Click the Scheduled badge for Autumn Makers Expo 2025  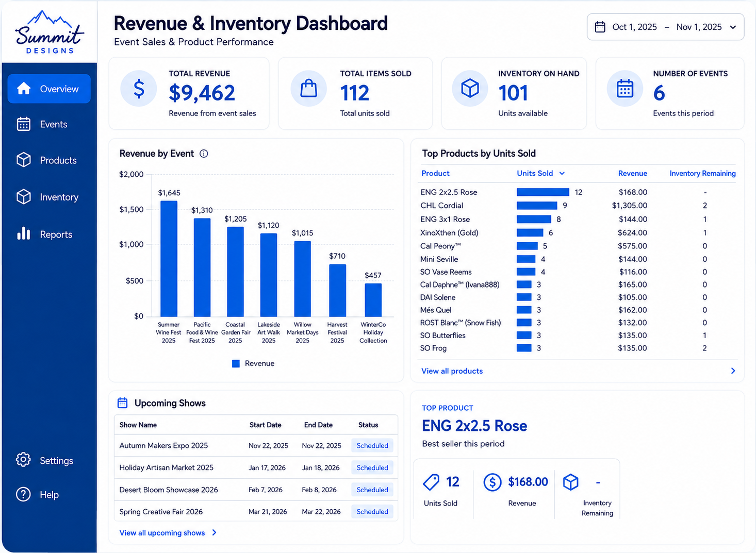pos(372,446)
